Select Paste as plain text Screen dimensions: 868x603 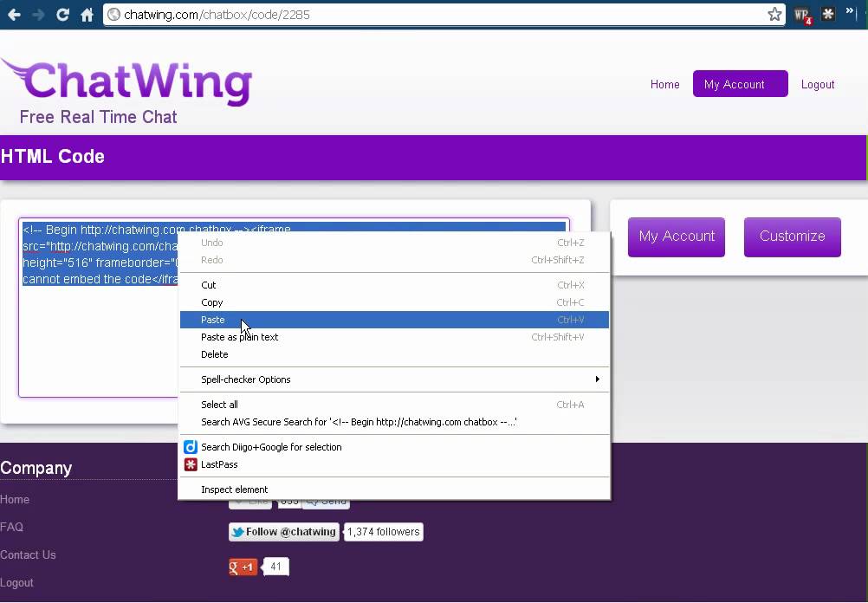(x=394, y=337)
